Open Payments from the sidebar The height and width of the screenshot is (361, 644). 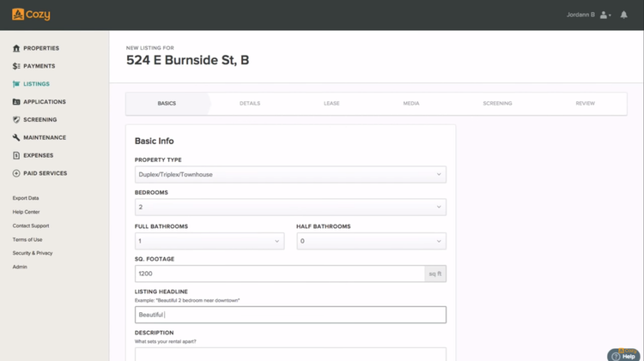39,66
